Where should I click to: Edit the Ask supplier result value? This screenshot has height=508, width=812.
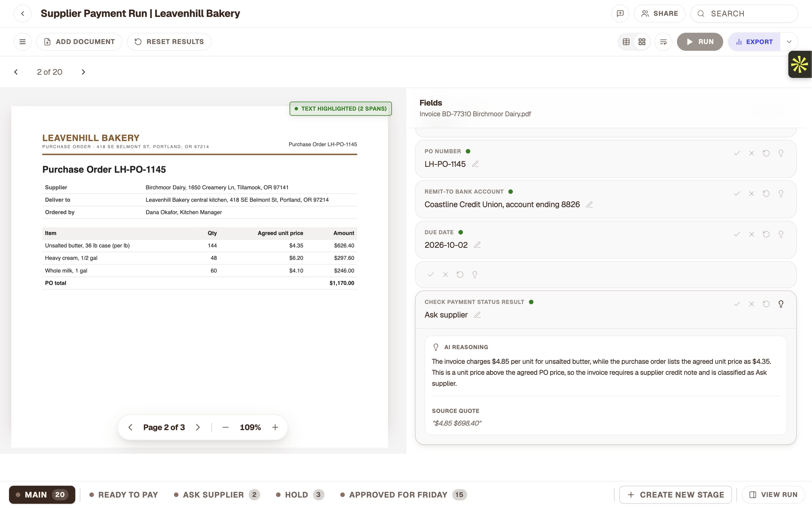pos(477,315)
